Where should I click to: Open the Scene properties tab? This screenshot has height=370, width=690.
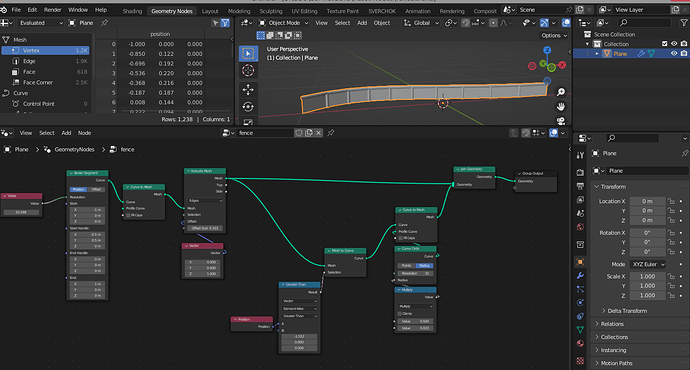coord(580,213)
